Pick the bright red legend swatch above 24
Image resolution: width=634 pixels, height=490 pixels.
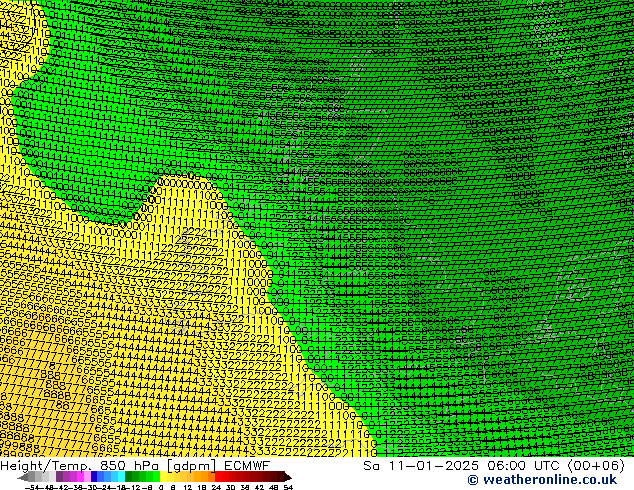click(218, 477)
